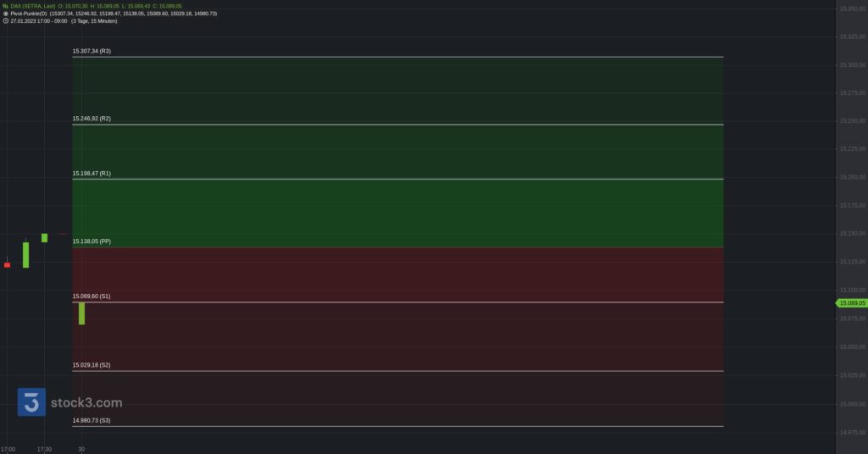This screenshot has width=868, height=454.
Task: Select the Pivot-Punkte(D) indicator label
Action: click(29, 14)
